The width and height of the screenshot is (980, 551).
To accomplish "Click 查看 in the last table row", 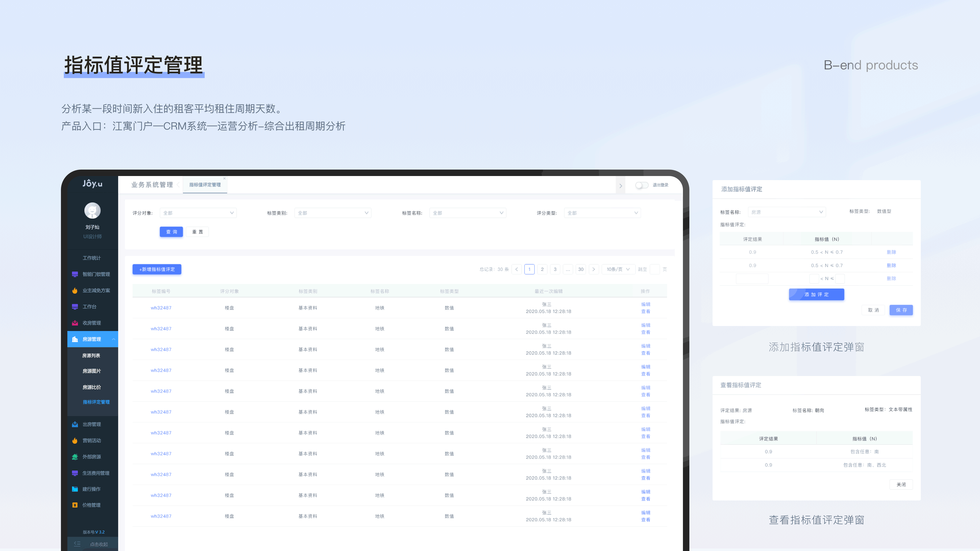I will [646, 520].
